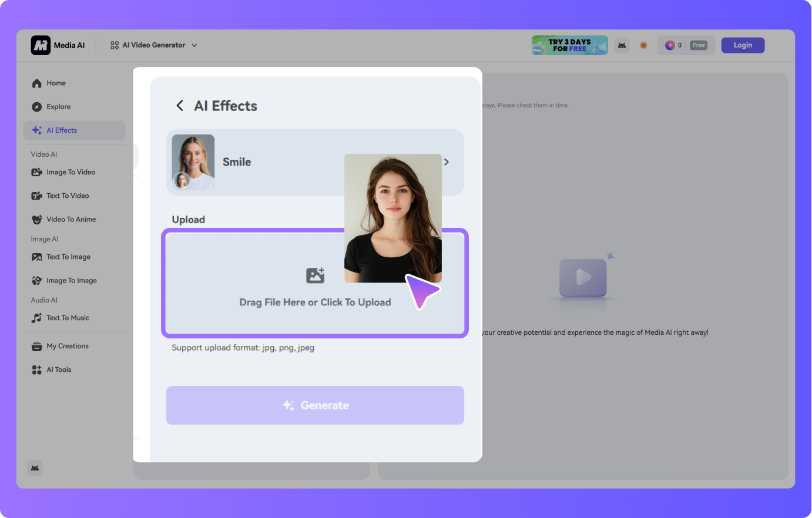
Task: Open the Text To Music feature
Action: (x=68, y=318)
